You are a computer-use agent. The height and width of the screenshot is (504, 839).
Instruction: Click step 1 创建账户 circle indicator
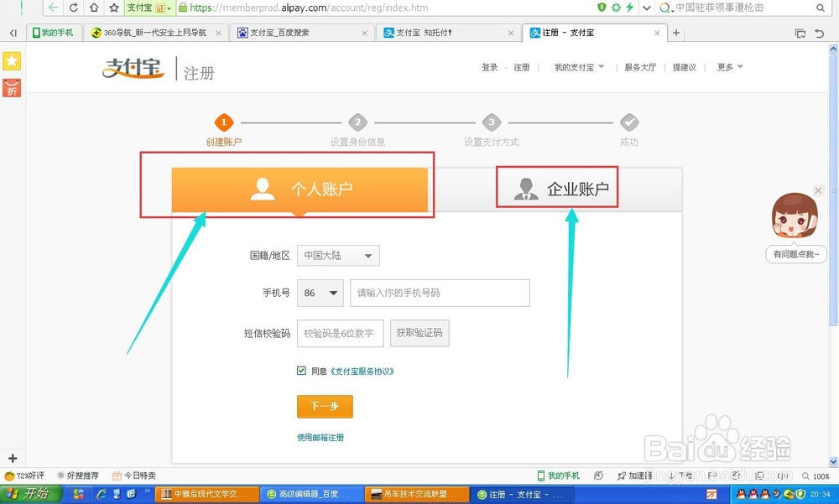click(x=224, y=121)
